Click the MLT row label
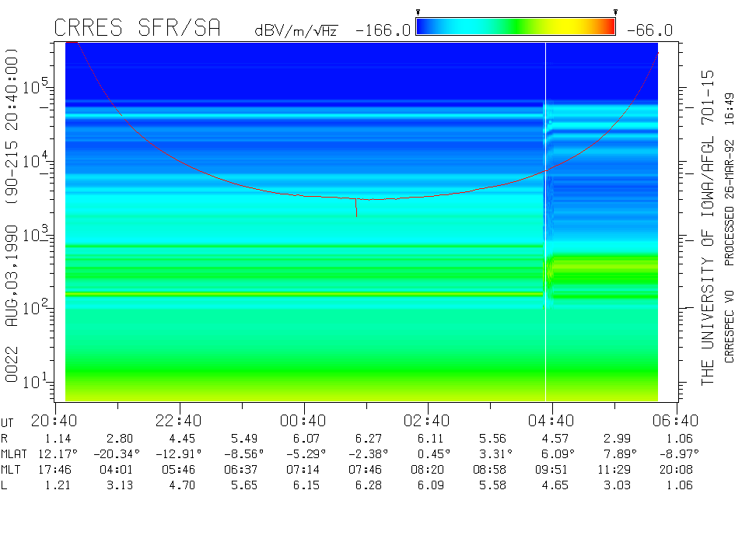The image size is (735, 560). (x=12, y=470)
